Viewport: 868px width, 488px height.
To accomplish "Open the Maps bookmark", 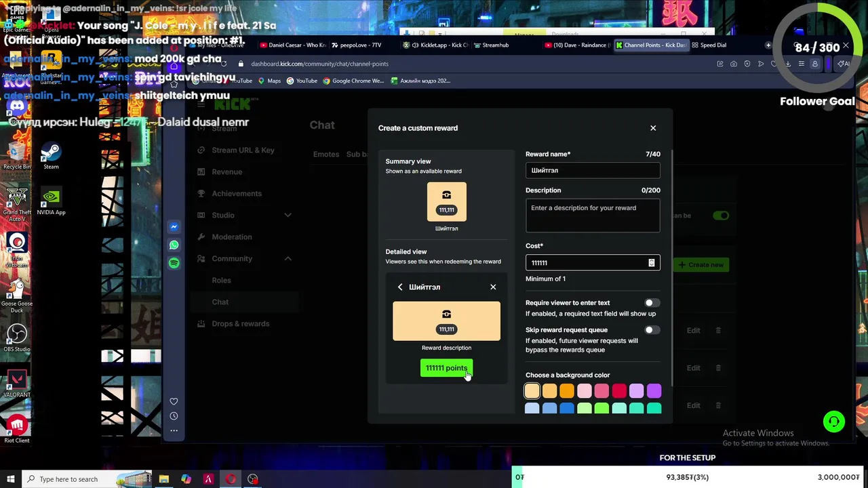I will coord(269,81).
